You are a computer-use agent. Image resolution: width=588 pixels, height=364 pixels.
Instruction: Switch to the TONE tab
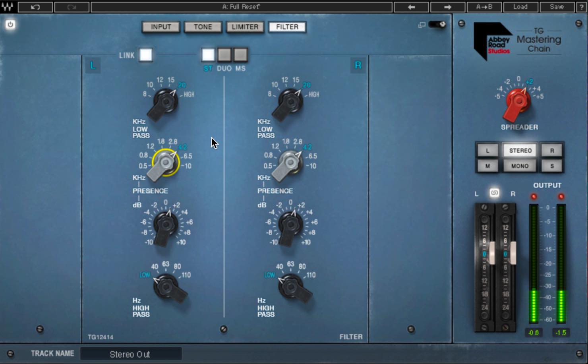pyautogui.click(x=203, y=27)
